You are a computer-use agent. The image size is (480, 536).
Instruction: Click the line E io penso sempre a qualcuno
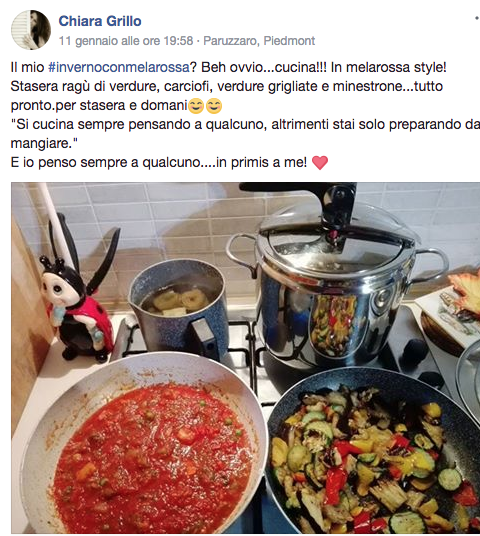pyautogui.click(x=159, y=162)
